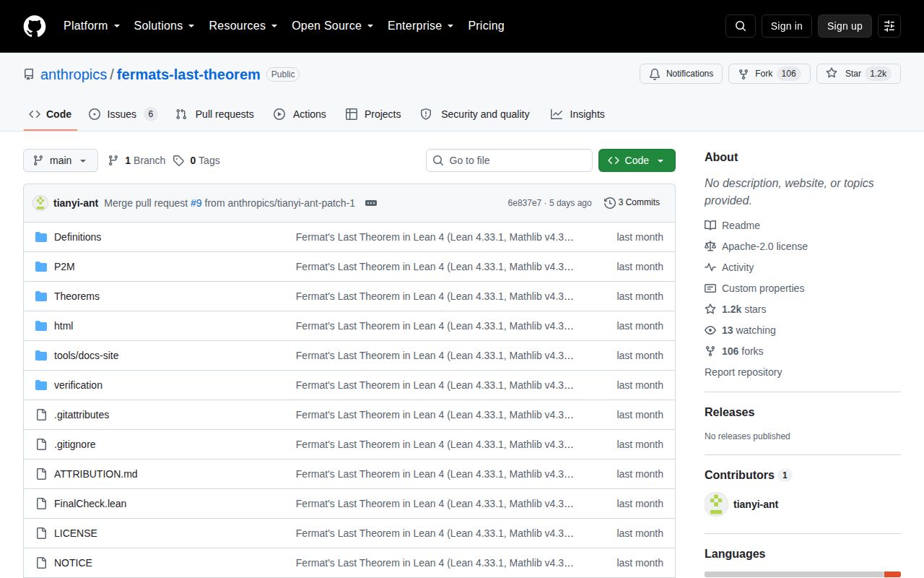Click tianyi-ant avatar in commit bar

point(40,203)
